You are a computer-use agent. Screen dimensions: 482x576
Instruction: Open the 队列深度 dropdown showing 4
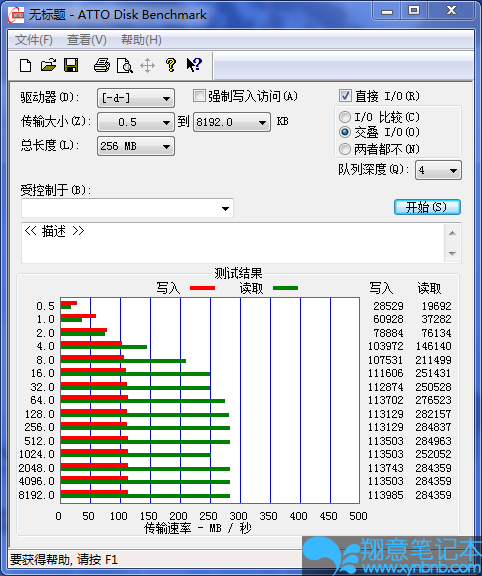pos(438,170)
